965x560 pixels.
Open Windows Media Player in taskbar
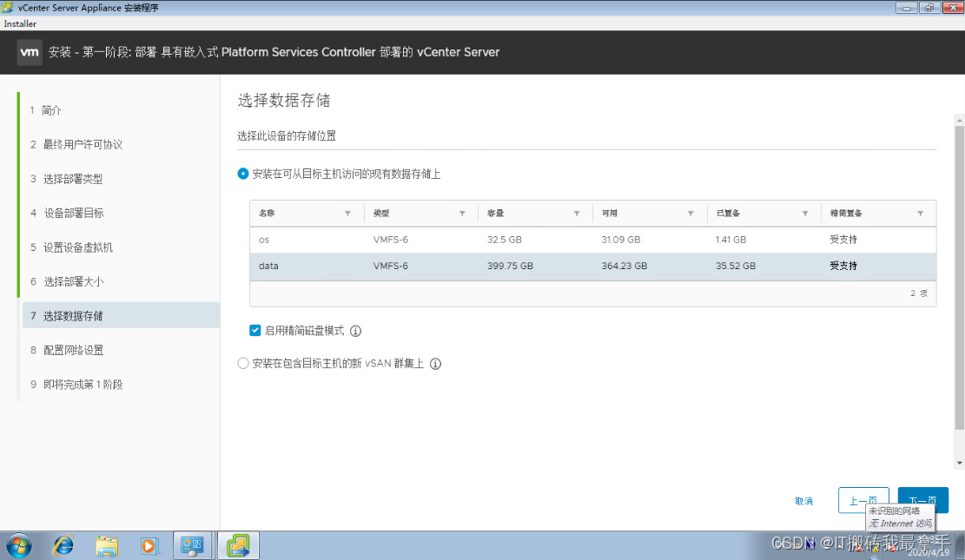[149, 546]
